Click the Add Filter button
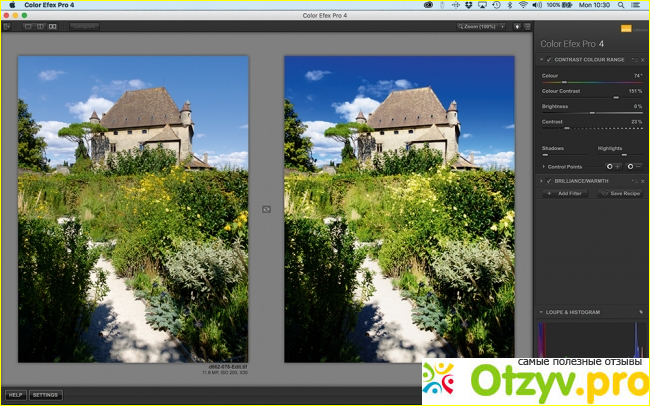The width and height of the screenshot is (650, 406). [567, 193]
